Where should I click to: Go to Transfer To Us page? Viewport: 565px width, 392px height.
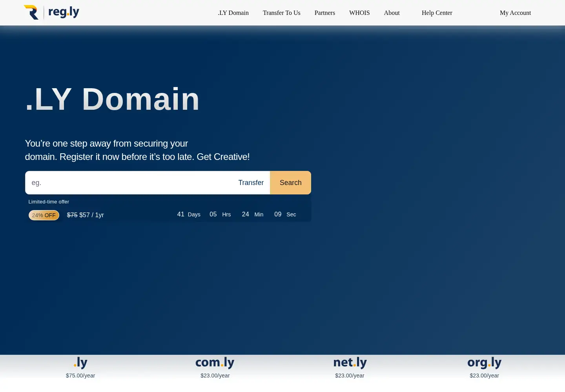(282, 13)
